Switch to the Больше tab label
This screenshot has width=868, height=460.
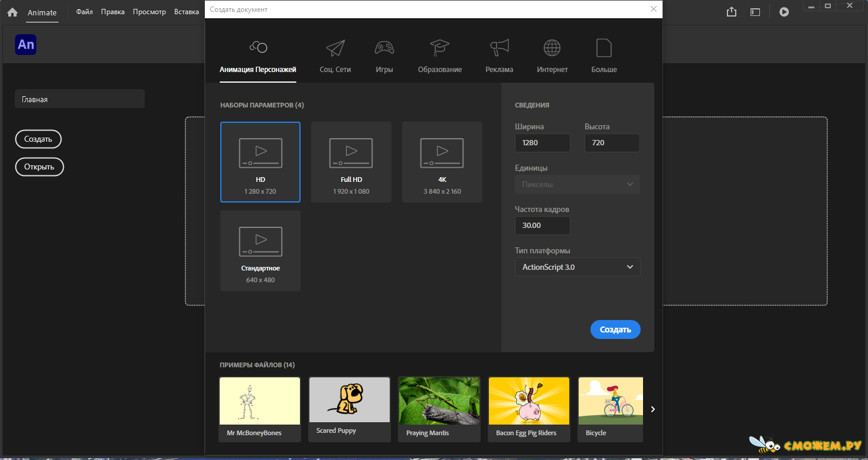tap(604, 70)
